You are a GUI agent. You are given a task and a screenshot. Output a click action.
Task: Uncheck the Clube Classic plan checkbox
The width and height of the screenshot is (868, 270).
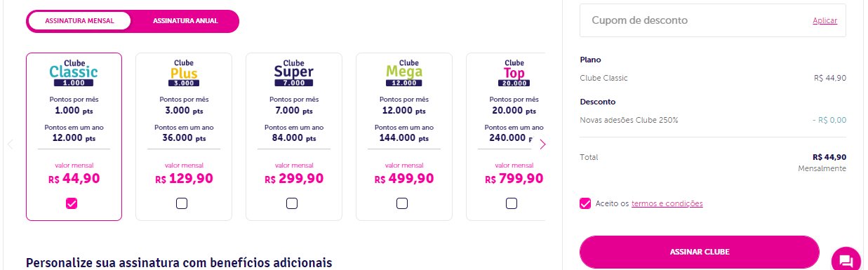[72, 203]
